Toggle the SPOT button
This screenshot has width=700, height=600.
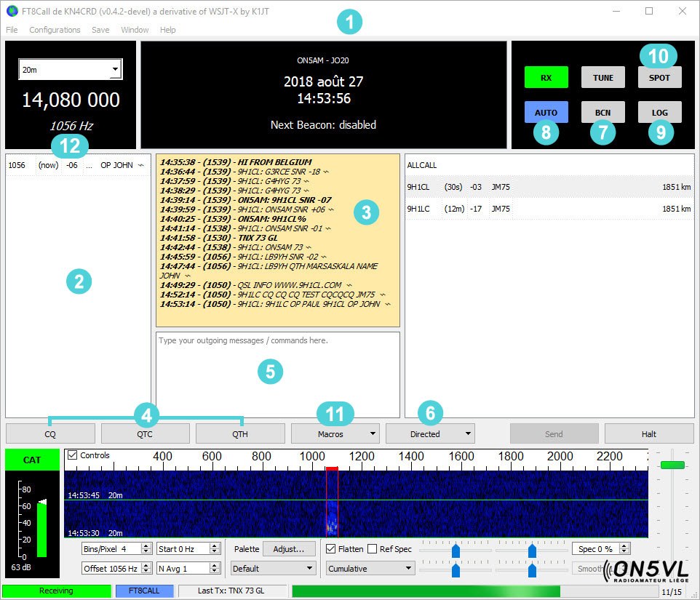click(x=660, y=78)
